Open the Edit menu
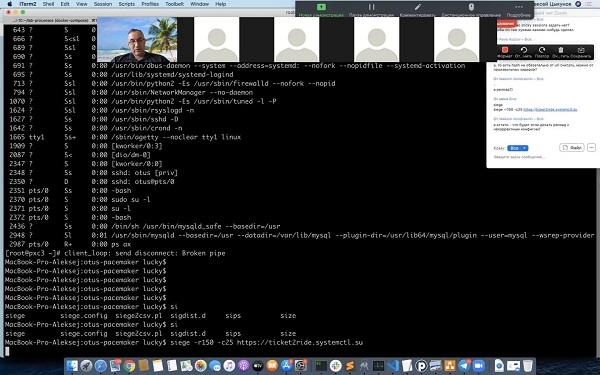This screenshot has width=600, height=375. tap(65, 4)
